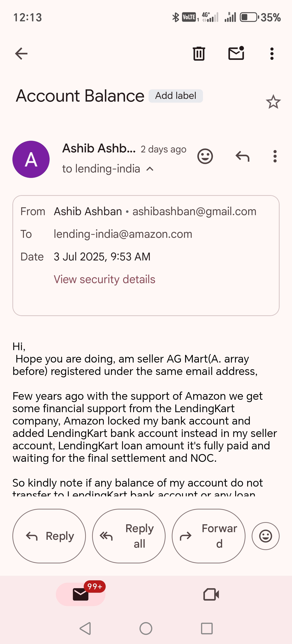Tap the Android home navigation circle

click(x=146, y=628)
